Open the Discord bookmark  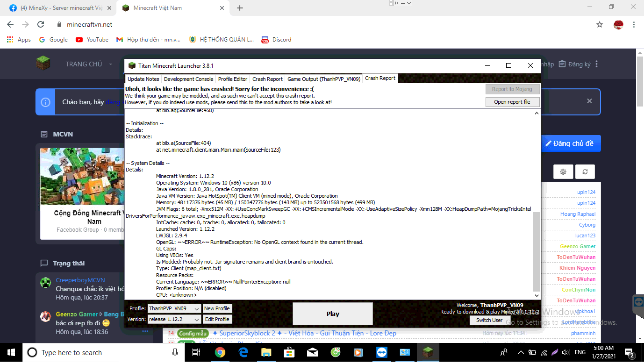276,39
